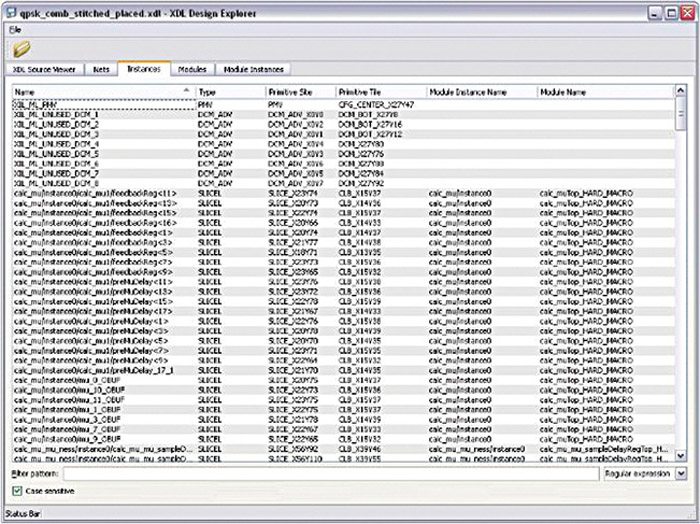Open the Module Instances tab

click(254, 70)
